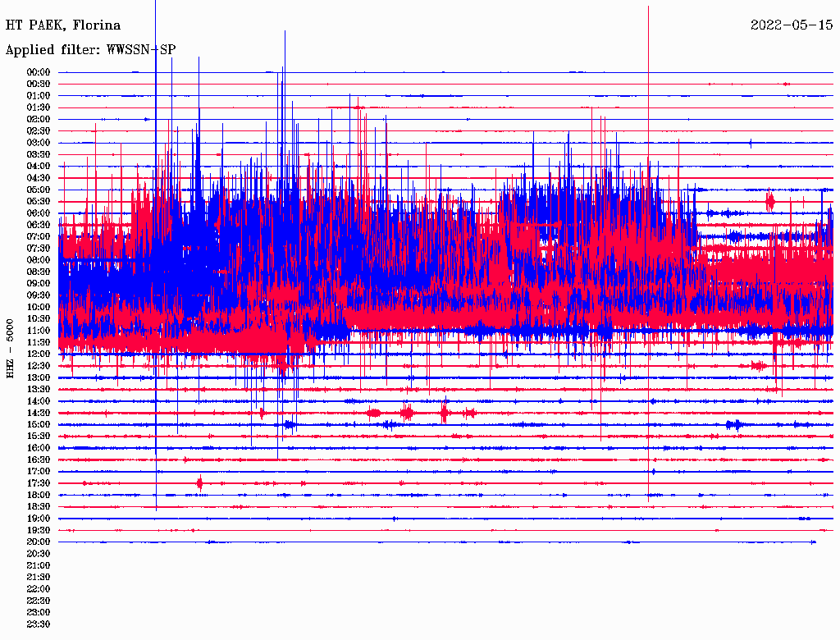Image resolution: width=840 pixels, height=640 pixels.
Task: Click the isolated red burst on 05:30 trace
Action: pos(769,200)
